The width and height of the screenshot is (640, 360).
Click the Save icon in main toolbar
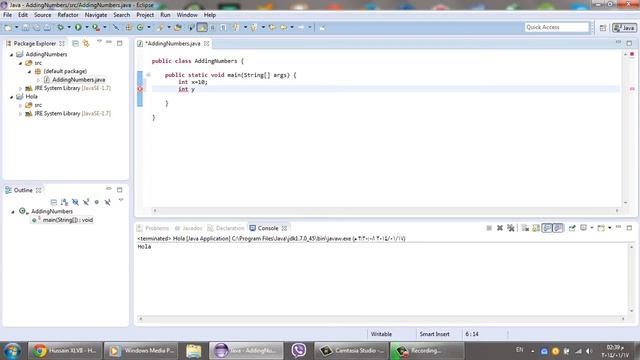25,27
